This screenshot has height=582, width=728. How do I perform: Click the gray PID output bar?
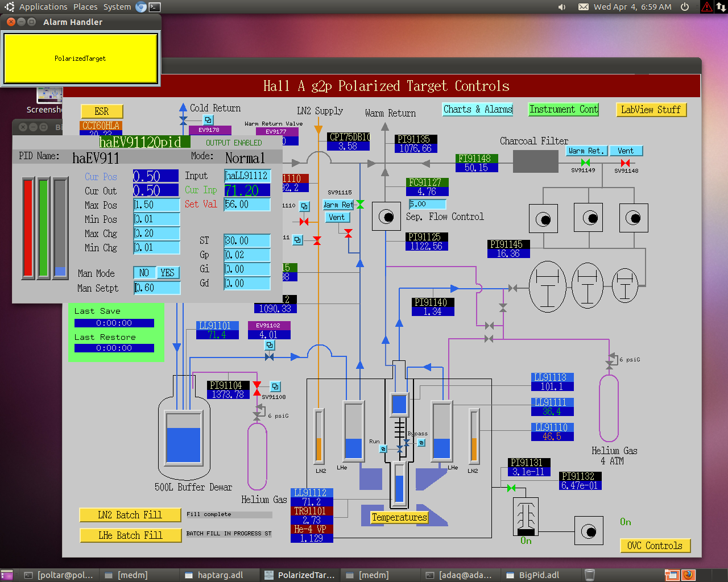coord(60,228)
